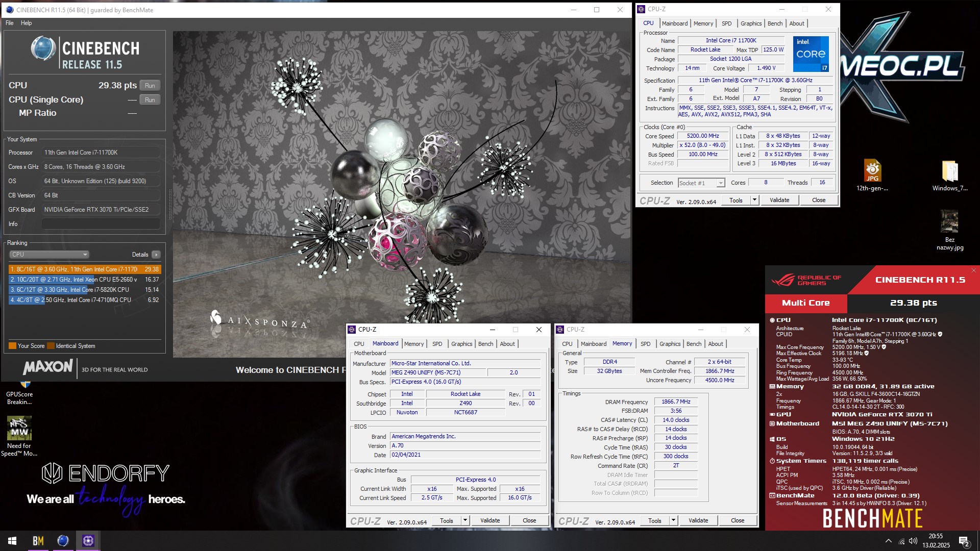This screenshot has height=551, width=980.
Task: Select ranking entry i7-5820K CPU
Action: click(84, 290)
